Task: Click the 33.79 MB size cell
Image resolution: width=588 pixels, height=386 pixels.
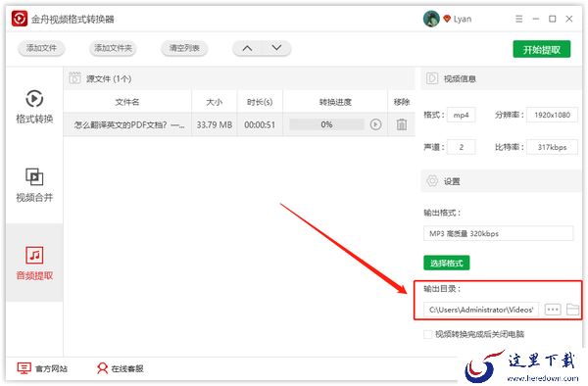Action: (215, 124)
